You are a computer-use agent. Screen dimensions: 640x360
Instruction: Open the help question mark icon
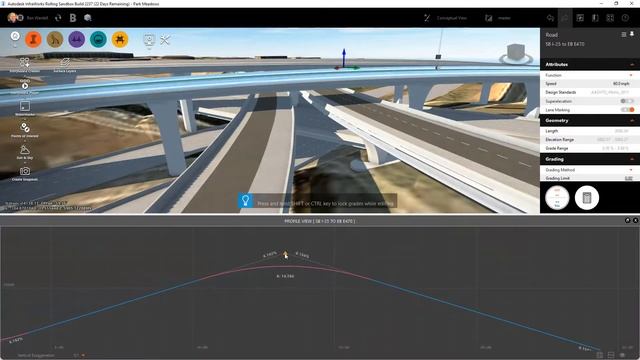pyautogui.click(x=625, y=18)
